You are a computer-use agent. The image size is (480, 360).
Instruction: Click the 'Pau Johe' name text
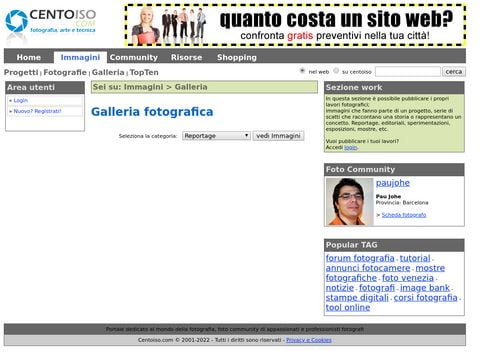click(388, 196)
